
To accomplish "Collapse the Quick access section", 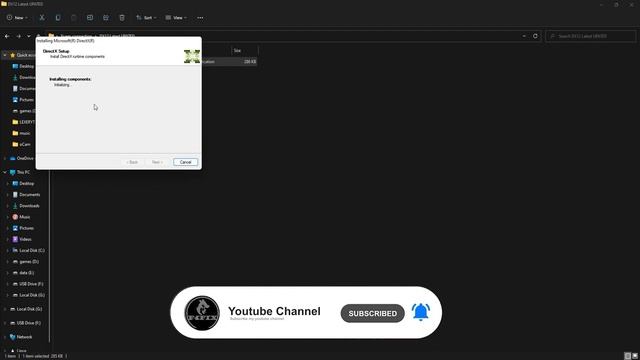I will click(x=5, y=55).
